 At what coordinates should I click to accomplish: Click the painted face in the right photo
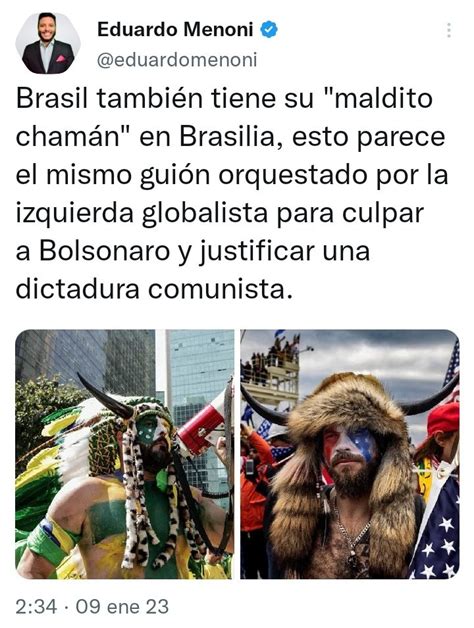coord(349,447)
